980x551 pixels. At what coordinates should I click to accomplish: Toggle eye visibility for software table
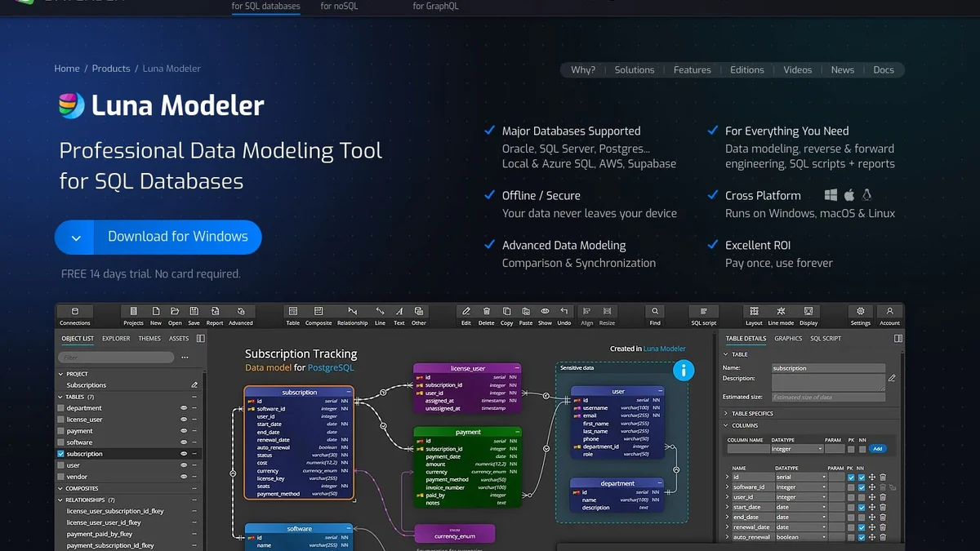pyautogui.click(x=184, y=442)
